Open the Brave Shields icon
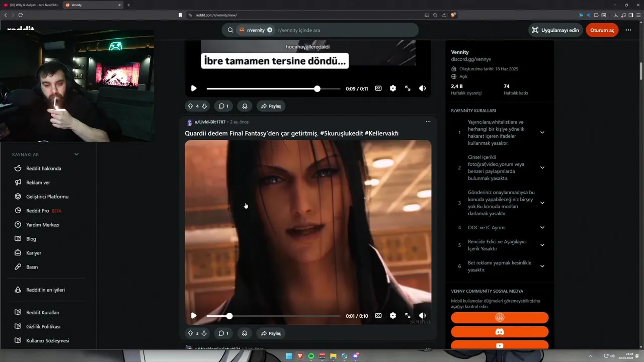 pos(453,15)
